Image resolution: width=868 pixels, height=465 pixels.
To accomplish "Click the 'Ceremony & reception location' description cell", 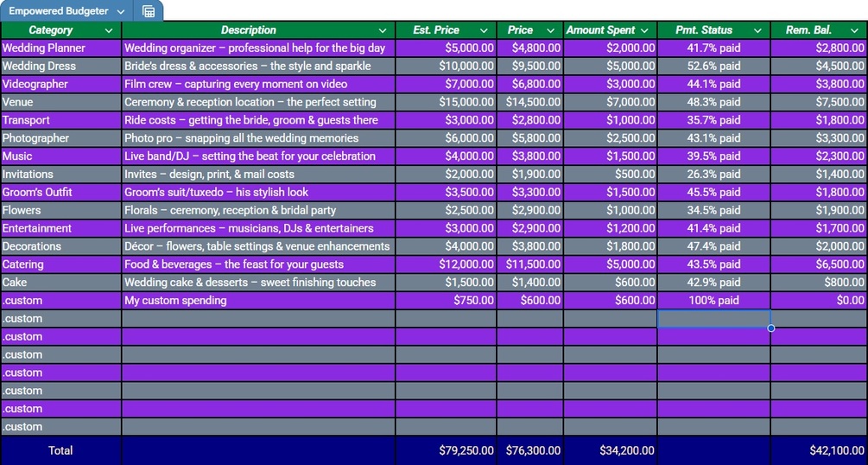I will coord(258,102).
